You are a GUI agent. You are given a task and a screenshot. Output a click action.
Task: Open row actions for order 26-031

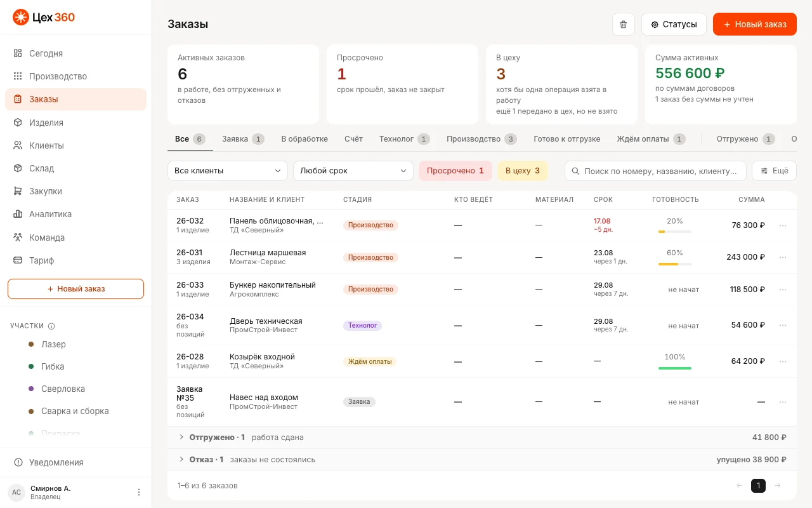(783, 257)
